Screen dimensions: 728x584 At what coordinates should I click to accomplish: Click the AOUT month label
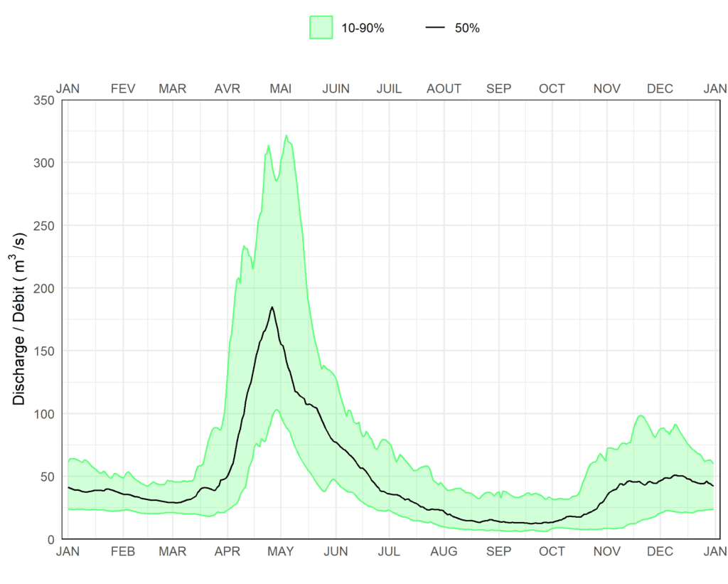444,89
